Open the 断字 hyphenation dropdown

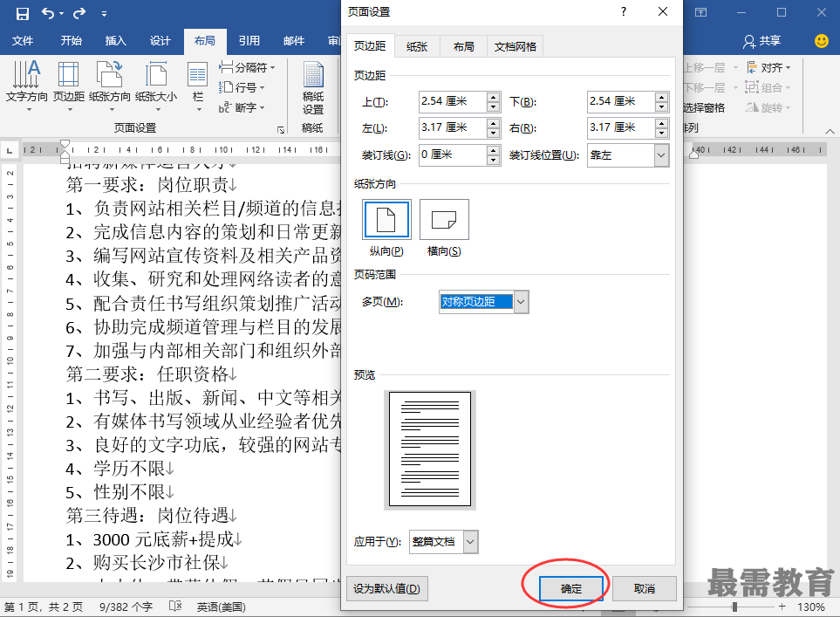click(x=242, y=107)
